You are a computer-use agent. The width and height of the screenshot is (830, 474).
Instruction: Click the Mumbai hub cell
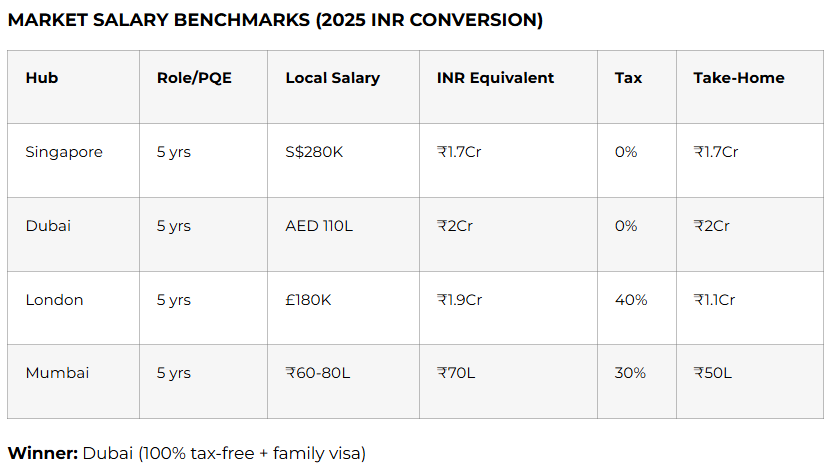(x=57, y=373)
